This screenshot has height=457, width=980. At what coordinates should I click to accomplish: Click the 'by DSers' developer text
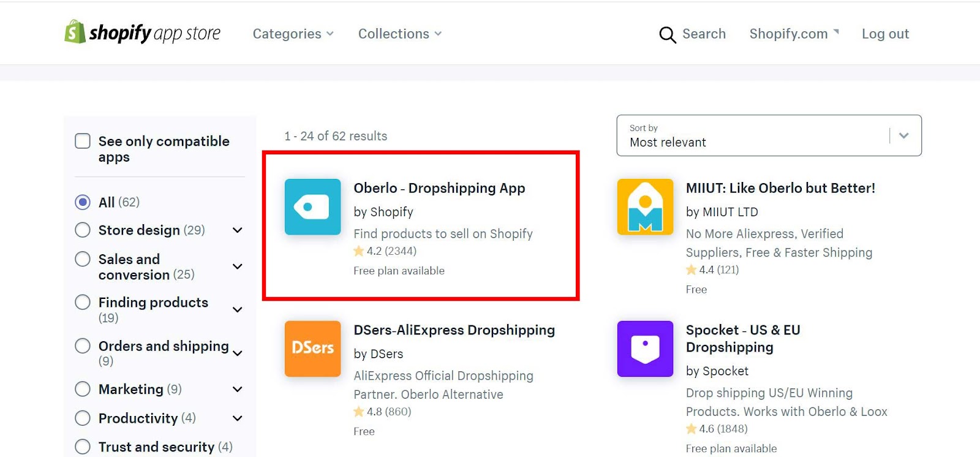coord(379,354)
